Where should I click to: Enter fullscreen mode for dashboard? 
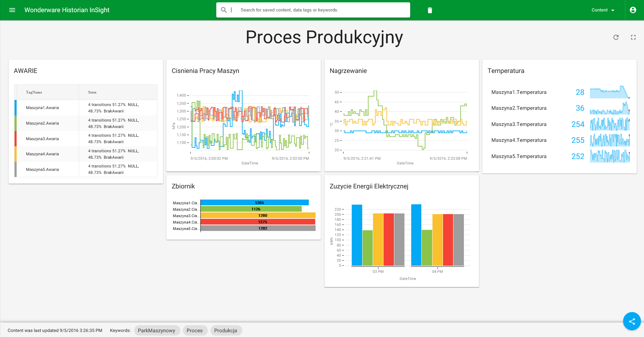click(633, 37)
